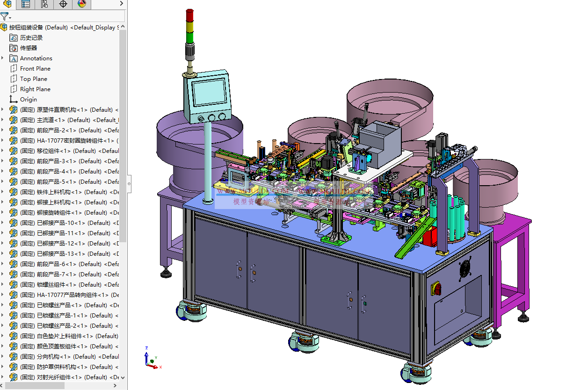Expand the manager tabs chevron arrow
Image resolution: width=588 pixels, height=390 pixels.
[x=121, y=4]
